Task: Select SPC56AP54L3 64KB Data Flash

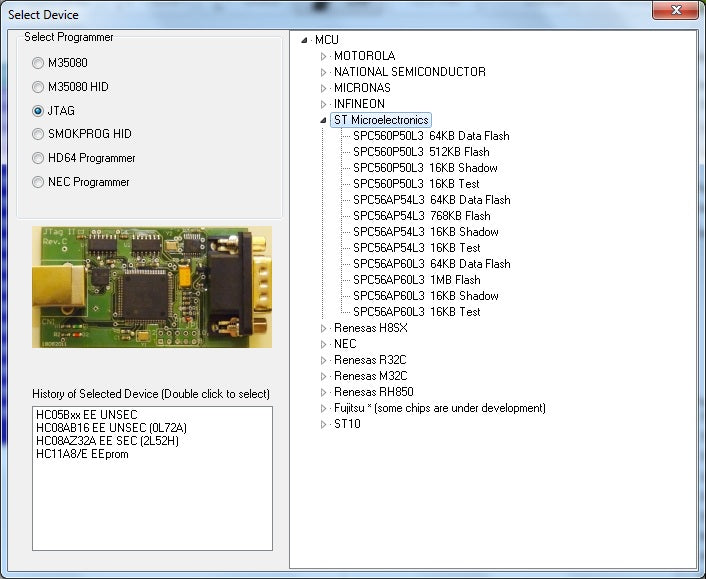Action: (x=431, y=200)
